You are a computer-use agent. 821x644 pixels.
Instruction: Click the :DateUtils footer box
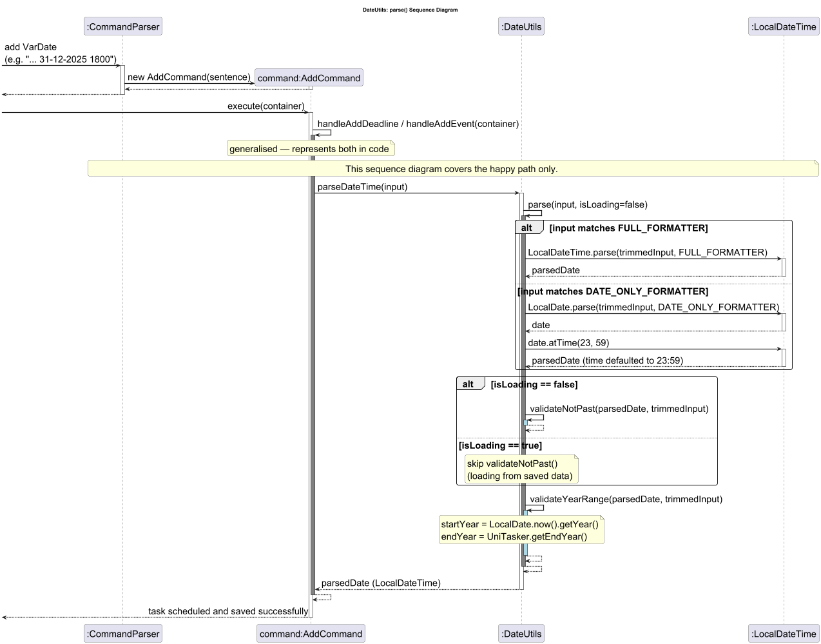[x=521, y=634]
